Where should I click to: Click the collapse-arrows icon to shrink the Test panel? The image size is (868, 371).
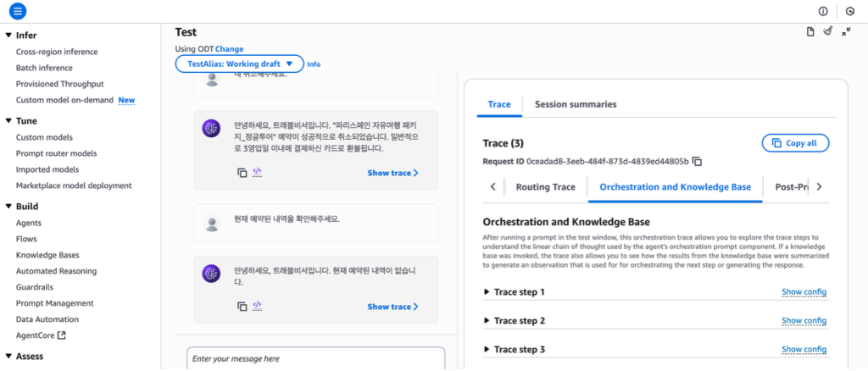tap(846, 32)
